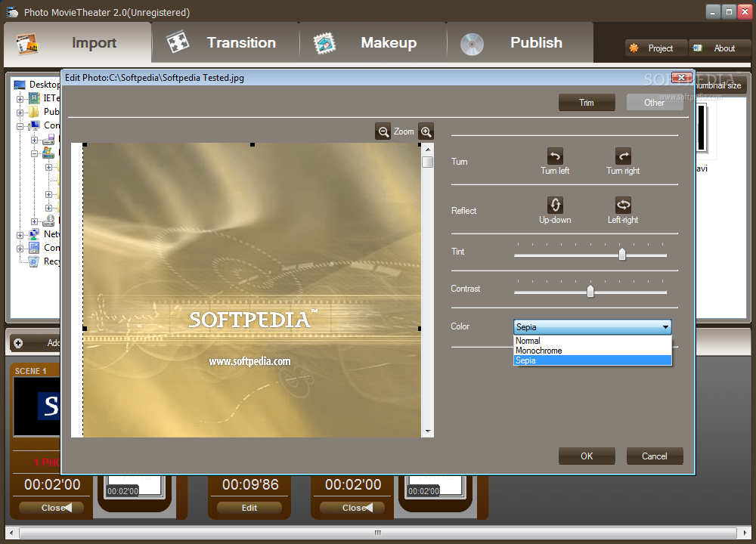Click the Recycle bin icon in tree
Viewport: 756px width, 544px height.
click(34, 261)
